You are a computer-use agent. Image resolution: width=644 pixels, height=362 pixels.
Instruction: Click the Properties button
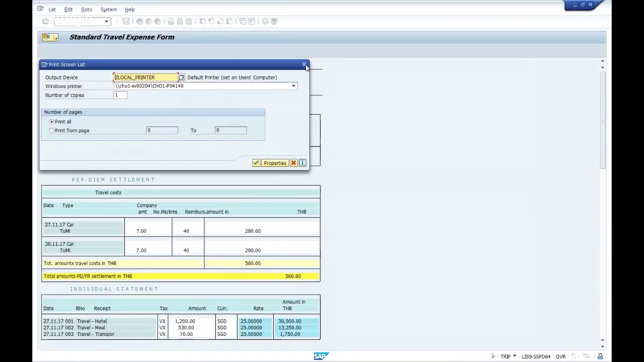coord(275,163)
